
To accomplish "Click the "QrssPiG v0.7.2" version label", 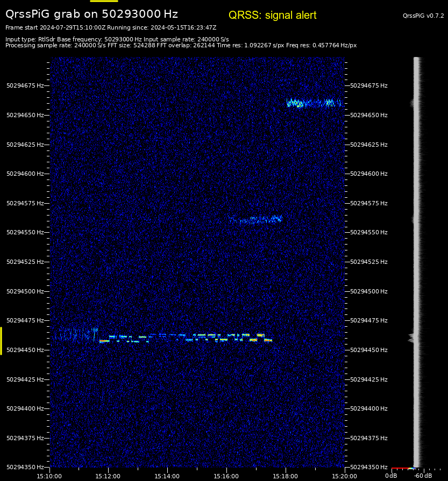I will tap(423, 16).
